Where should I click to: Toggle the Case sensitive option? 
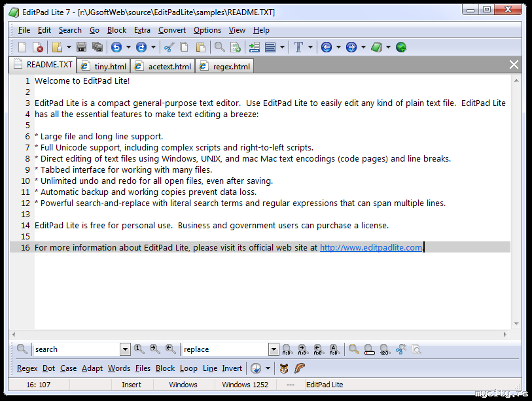click(68, 368)
